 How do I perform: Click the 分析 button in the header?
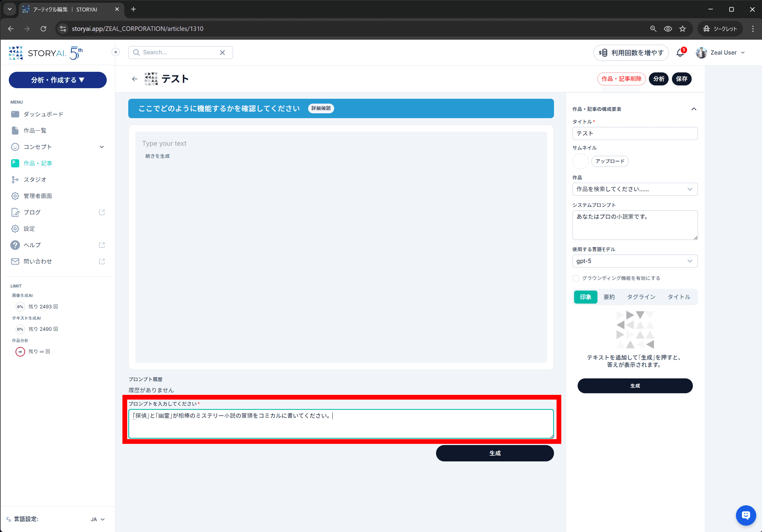click(x=659, y=79)
